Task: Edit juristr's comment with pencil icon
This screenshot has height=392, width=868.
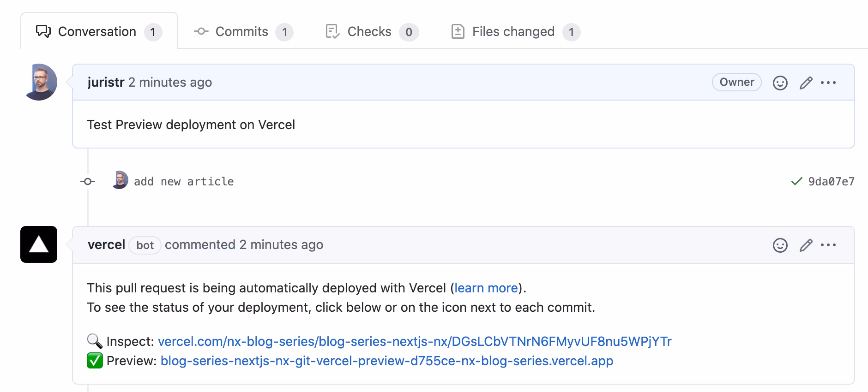Action: 806,83
